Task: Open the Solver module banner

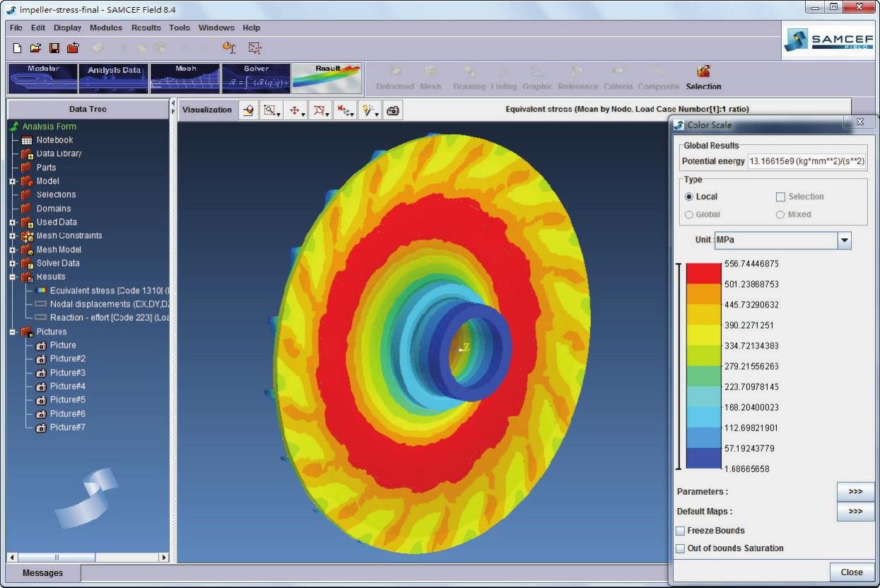Action: (x=256, y=78)
